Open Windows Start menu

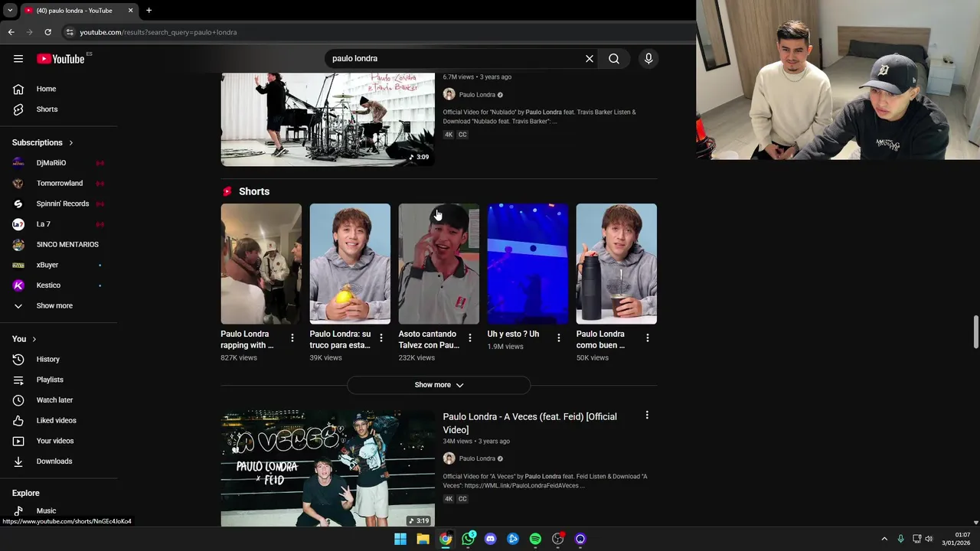400,539
